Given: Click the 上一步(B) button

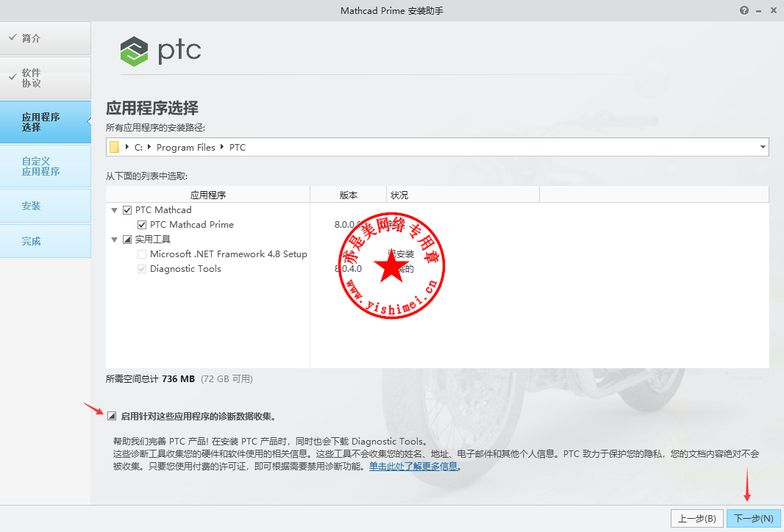Looking at the screenshot, I should click(x=697, y=519).
